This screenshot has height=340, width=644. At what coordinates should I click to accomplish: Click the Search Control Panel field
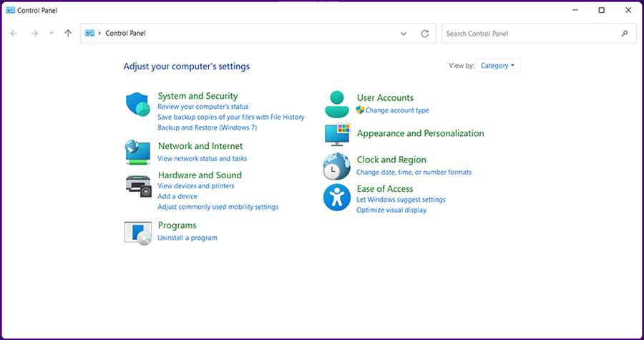530,34
